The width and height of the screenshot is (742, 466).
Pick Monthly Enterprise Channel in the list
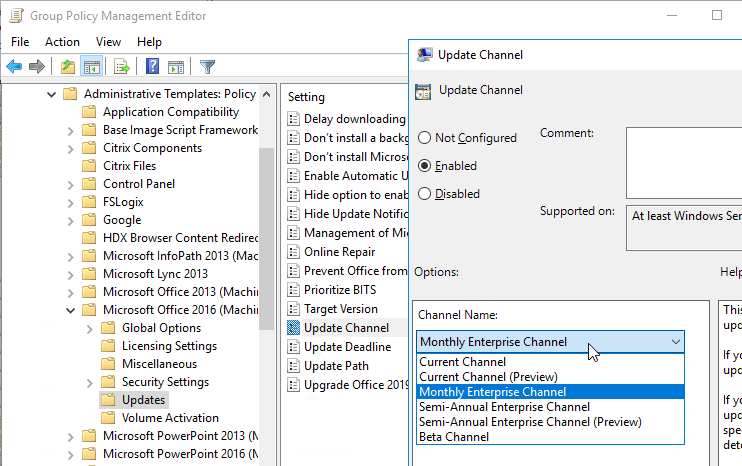(x=550, y=392)
